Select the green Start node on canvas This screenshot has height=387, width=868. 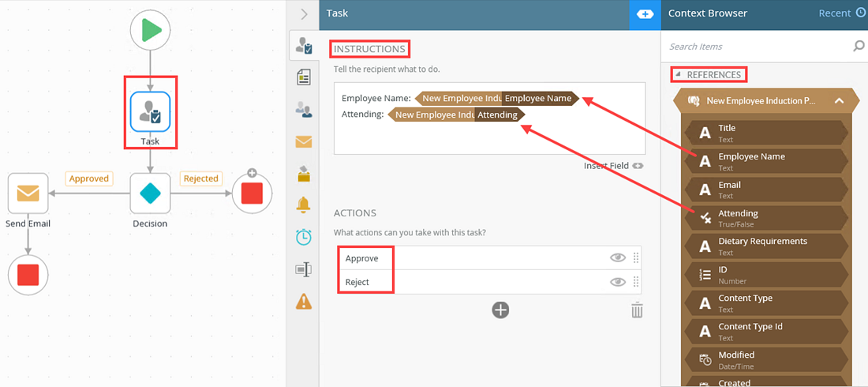point(149,30)
